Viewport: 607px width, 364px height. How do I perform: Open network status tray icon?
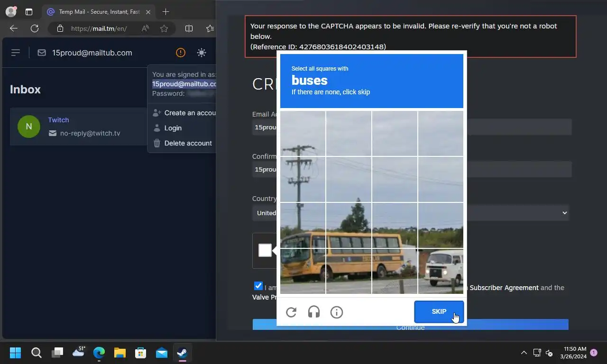(x=537, y=353)
